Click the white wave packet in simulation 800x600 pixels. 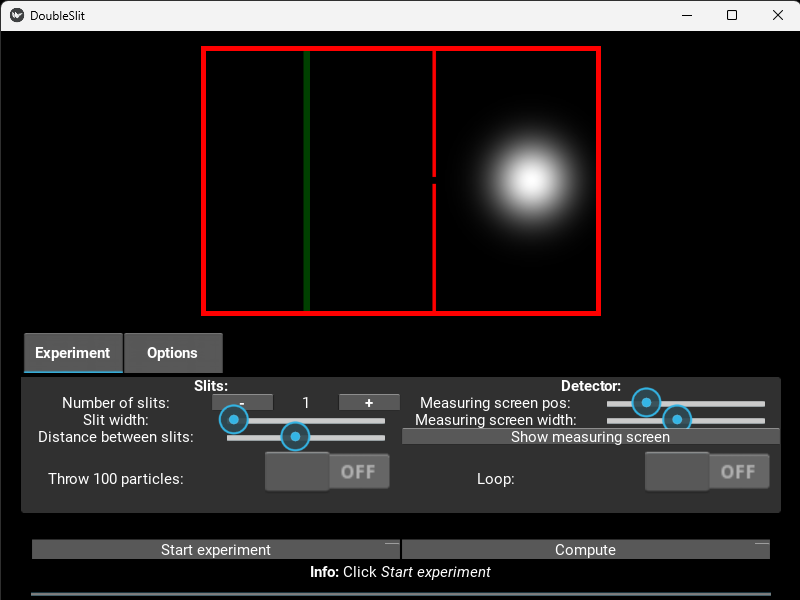click(530, 180)
